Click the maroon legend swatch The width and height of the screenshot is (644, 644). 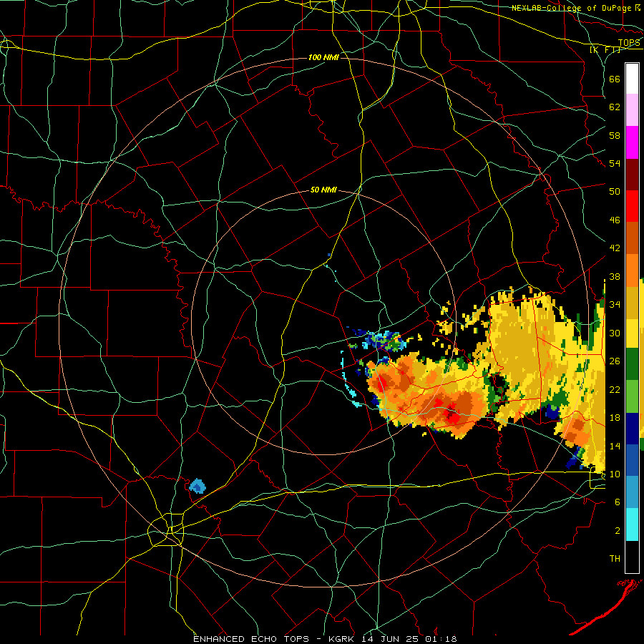632,174
